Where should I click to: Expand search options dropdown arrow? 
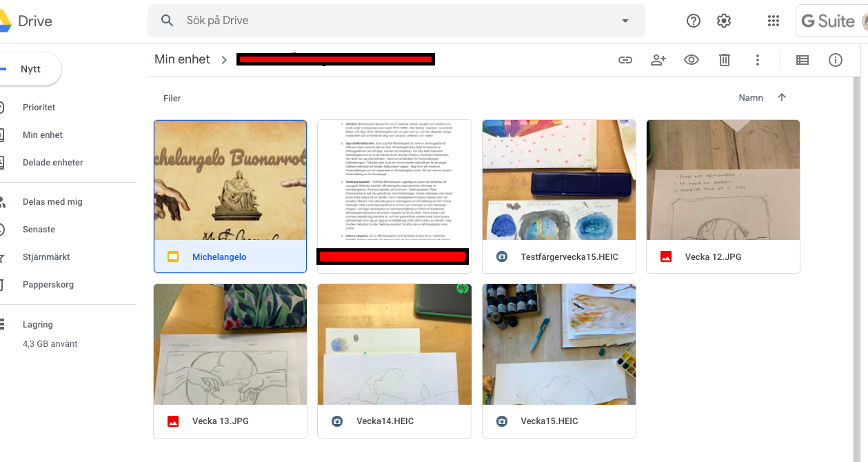coord(625,21)
